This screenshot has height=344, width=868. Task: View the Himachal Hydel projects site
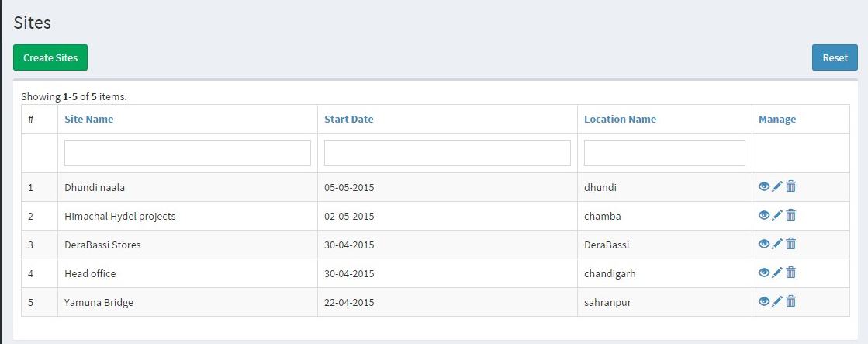point(764,215)
